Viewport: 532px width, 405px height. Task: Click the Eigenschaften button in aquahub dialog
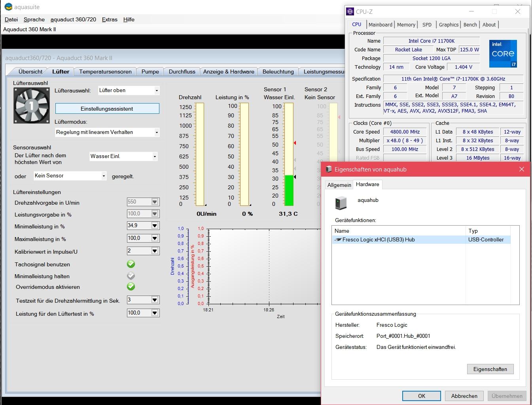490,369
